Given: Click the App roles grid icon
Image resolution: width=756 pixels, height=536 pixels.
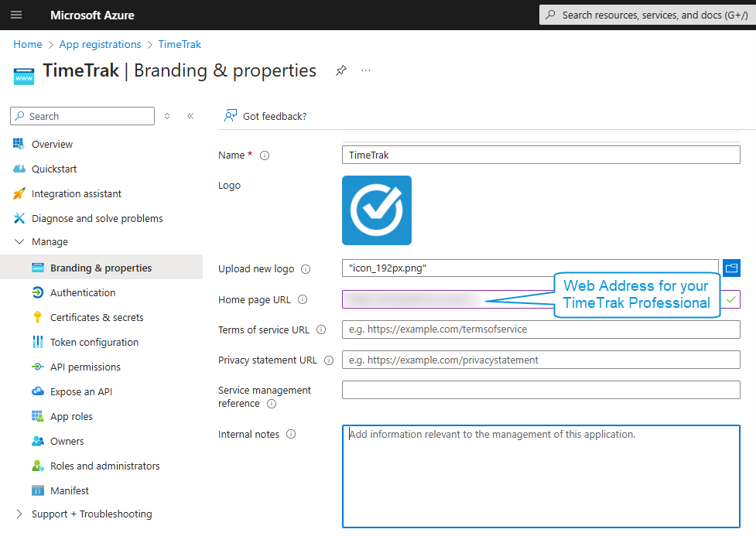Looking at the screenshot, I should pyautogui.click(x=38, y=416).
